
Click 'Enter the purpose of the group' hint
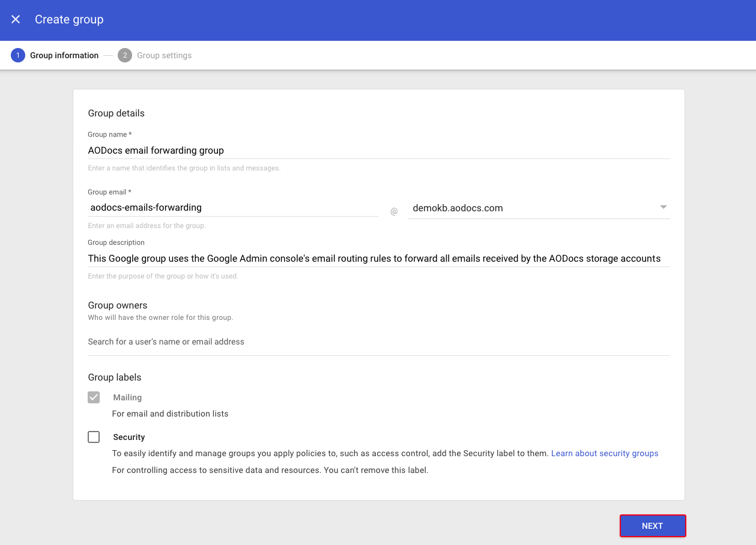(163, 276)
